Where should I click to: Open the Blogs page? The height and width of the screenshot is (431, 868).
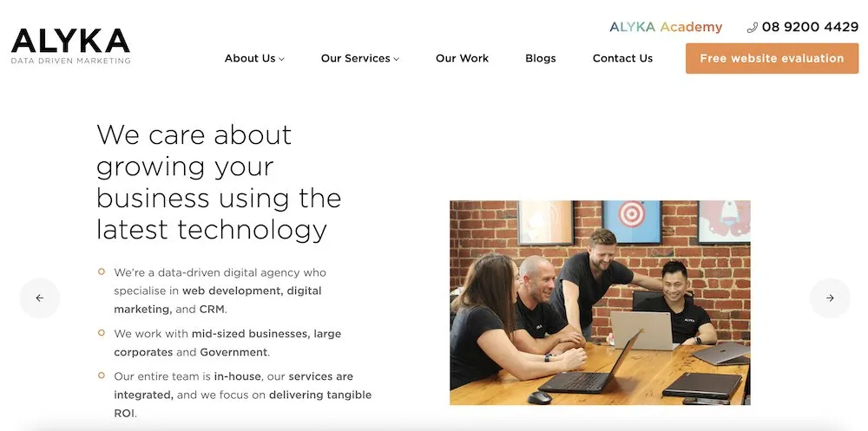point(540,58)
